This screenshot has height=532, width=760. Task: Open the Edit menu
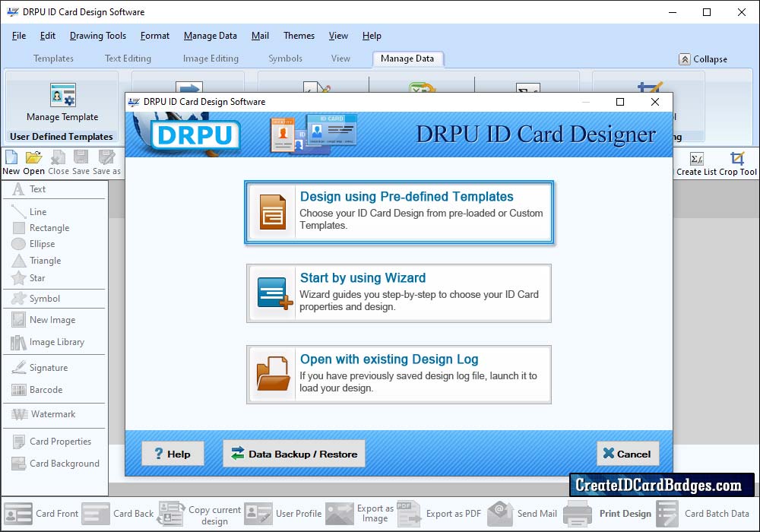[x=47, y=36]
